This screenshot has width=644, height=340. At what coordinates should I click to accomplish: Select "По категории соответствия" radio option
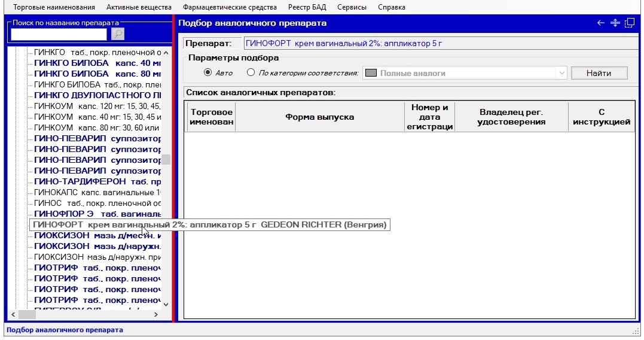[251, 73]
